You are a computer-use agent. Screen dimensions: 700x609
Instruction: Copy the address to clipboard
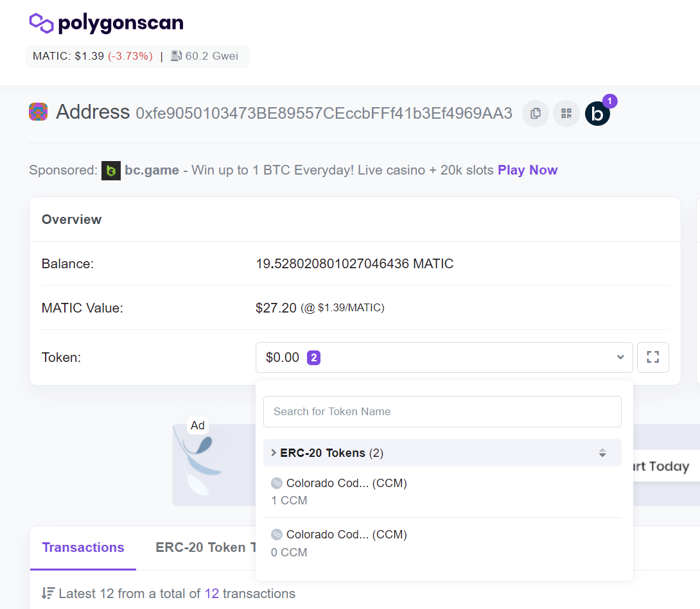[535, 114]
